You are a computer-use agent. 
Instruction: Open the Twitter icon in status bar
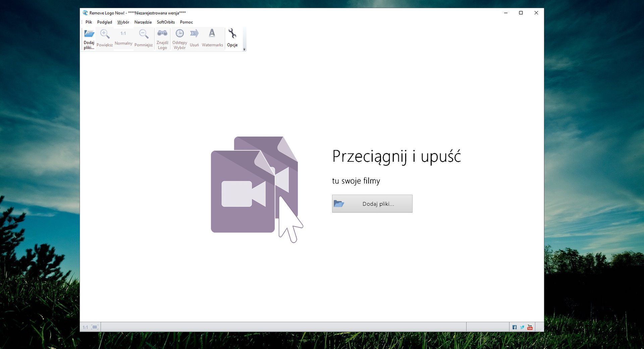[x=522, y=327]
